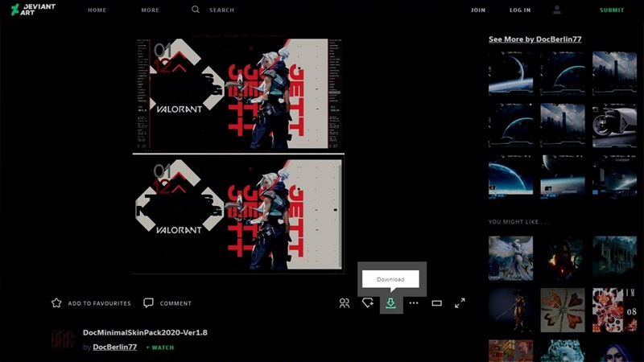The image size is (644, 362).
Task: Click the star Add to Favourites icon
Action: pyautogui.click(x=56, y=303)
